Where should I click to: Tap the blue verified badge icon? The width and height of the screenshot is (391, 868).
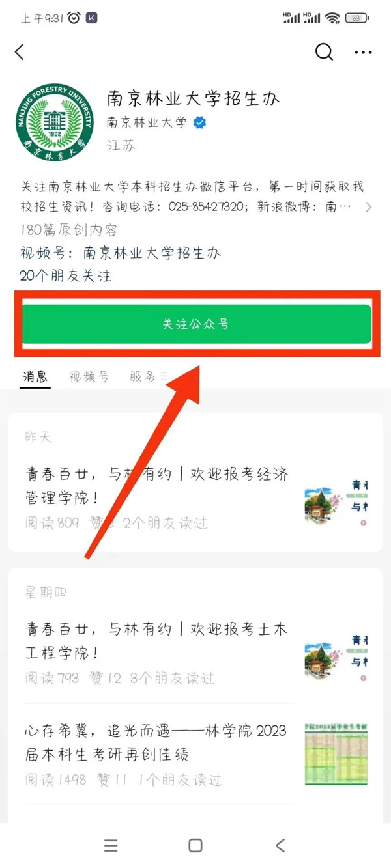[x=199, y=122]
